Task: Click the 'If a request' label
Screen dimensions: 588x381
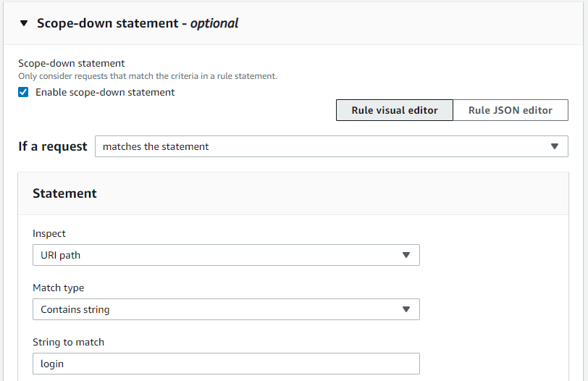Action: (x=53, y=146)
